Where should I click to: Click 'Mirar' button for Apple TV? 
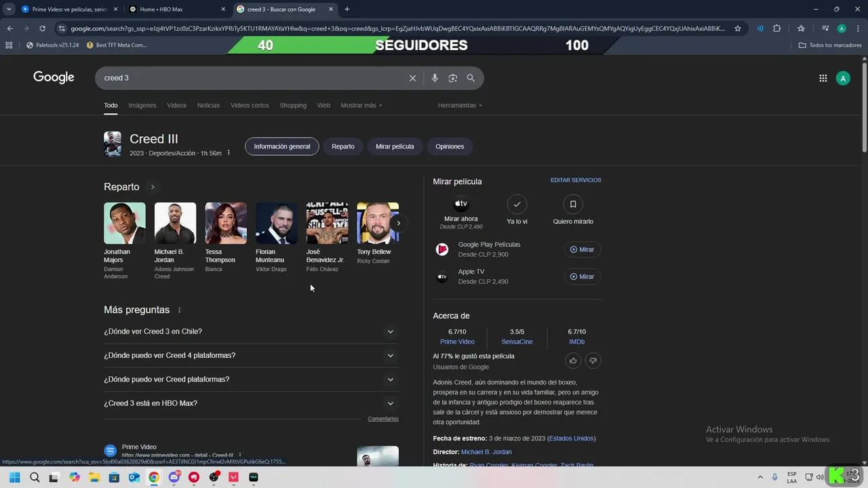(x=583, y=277)
